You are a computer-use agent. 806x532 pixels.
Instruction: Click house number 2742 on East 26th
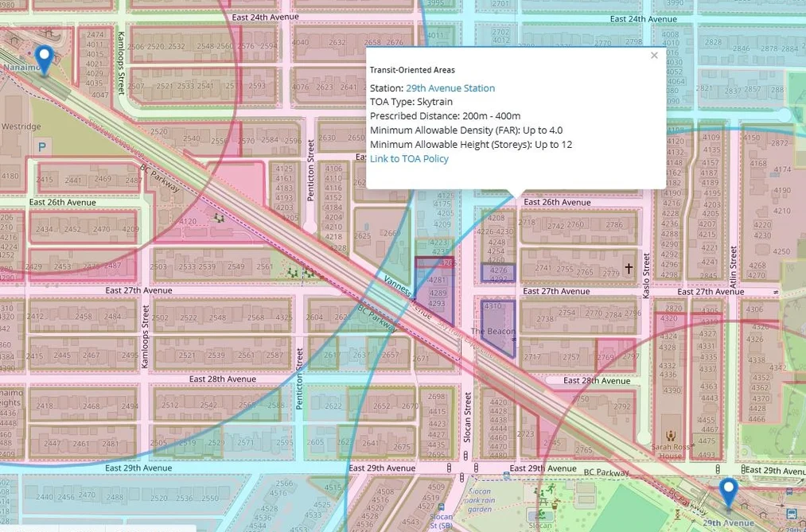point(555,225)
